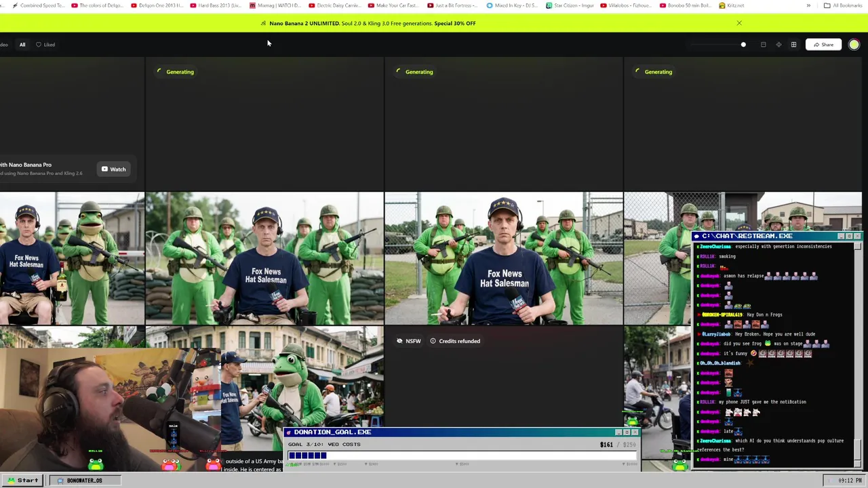This screenshot has width=868, height=488.
Task: Open the Defqon One 2013 bookmark
Action: 157,5
